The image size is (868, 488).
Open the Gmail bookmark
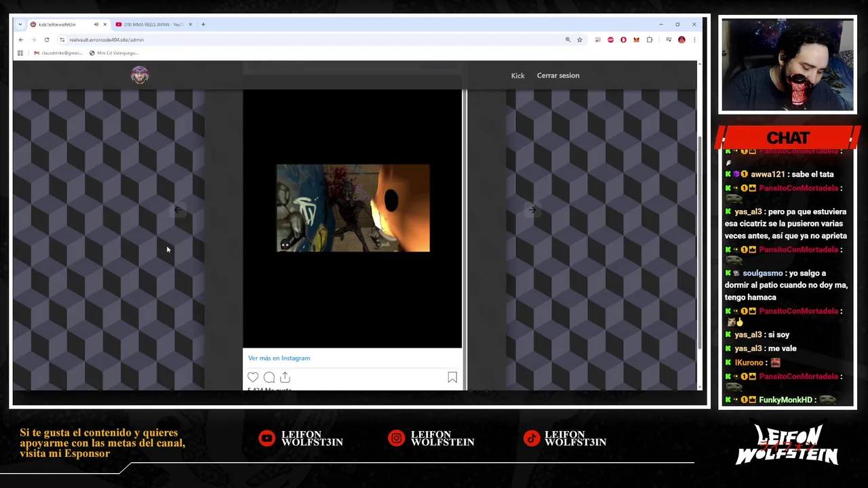click(58, 53)
